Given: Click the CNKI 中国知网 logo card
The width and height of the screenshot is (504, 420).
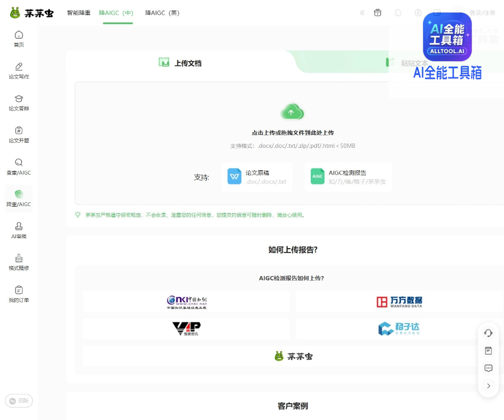Looking at the screenshot, I should pos(186,302).
